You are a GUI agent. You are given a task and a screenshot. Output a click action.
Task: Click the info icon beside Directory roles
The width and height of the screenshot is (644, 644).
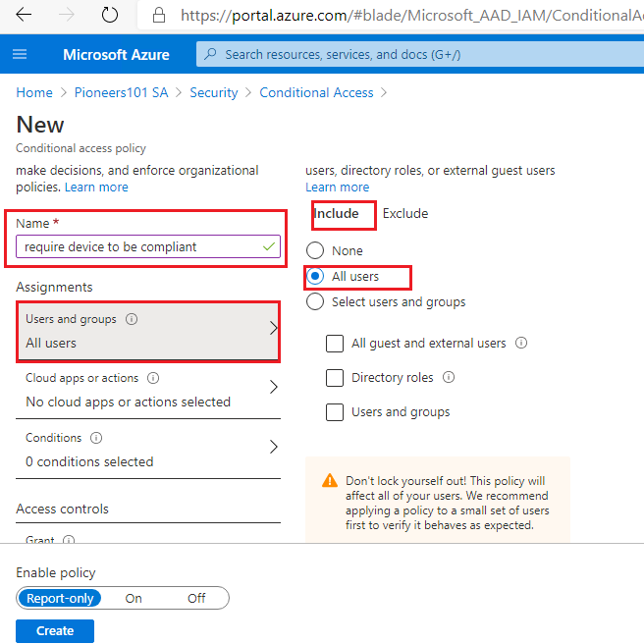point(449,377)
